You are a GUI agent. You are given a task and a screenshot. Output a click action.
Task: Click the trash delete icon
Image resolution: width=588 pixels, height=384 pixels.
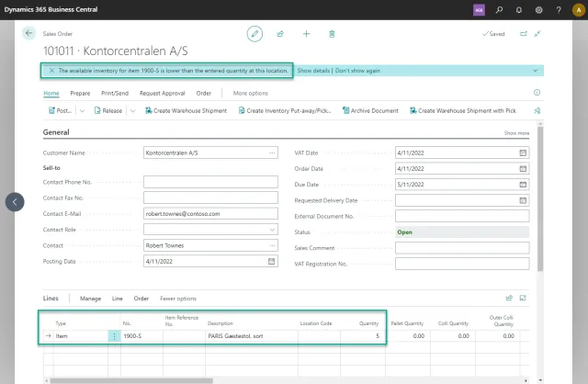click(332, 34)
